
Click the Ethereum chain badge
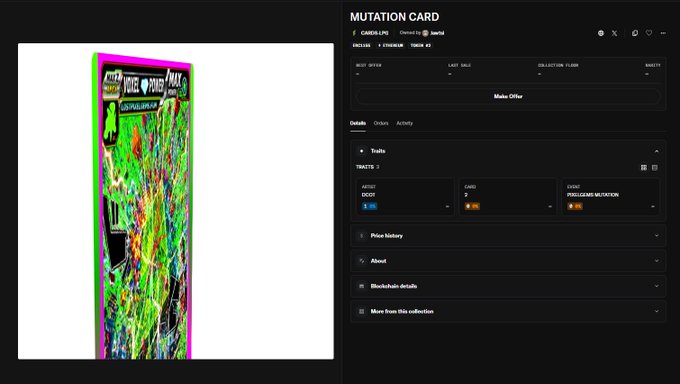(x=390, y=45)
